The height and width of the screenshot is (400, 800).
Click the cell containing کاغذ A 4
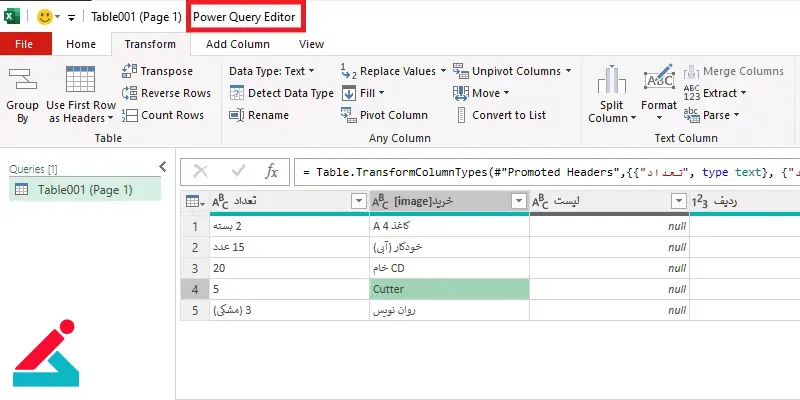449,227
